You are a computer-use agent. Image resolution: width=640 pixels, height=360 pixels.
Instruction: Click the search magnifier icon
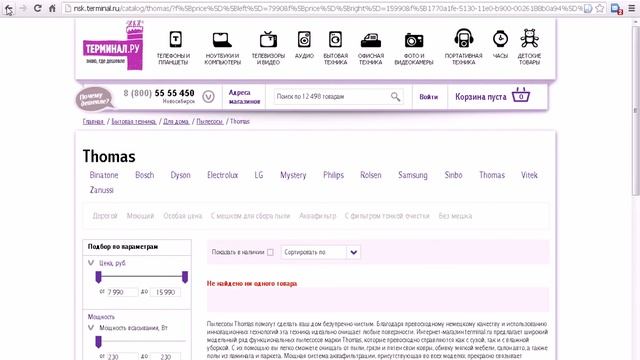[395, 97]
